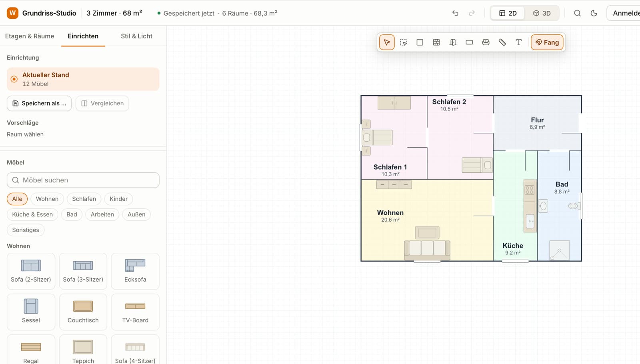Choose the square room drawing tool
The height and width of the screenshot is (364, 640).
[420, 42]
